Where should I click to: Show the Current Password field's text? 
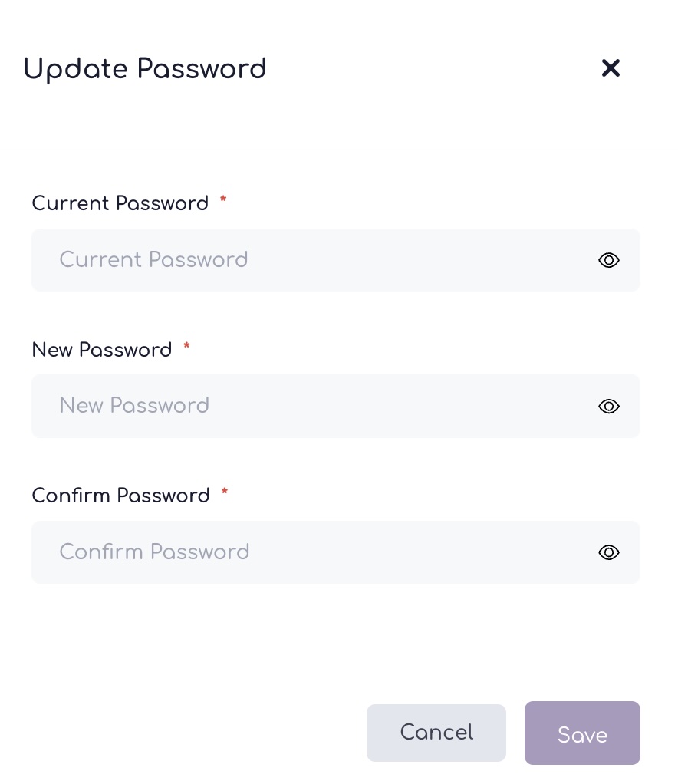tap(608, 260)
